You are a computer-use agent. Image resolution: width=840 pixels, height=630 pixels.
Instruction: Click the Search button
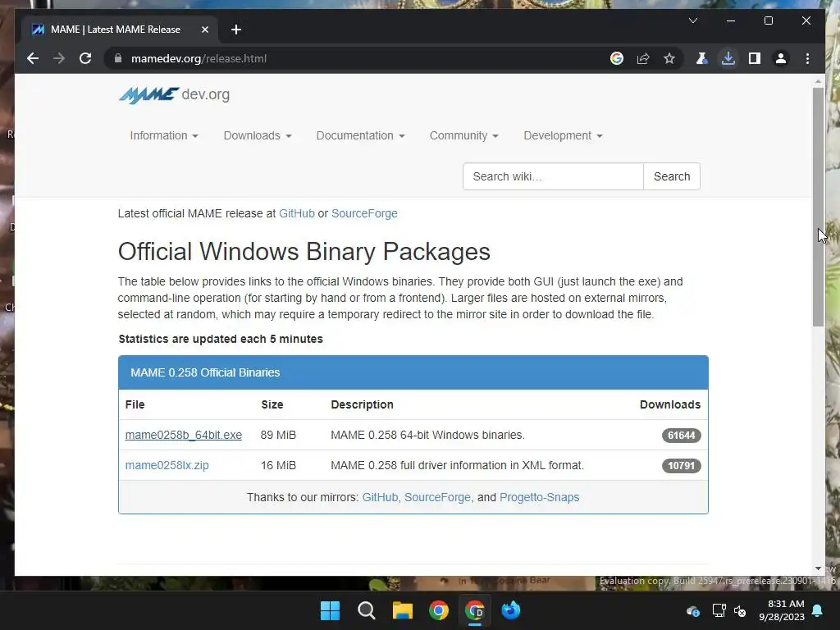[x=672, y=176]
